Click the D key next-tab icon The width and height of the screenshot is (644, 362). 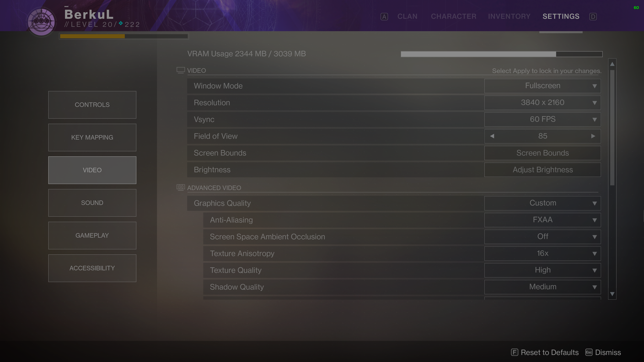[x=593, y=17]
